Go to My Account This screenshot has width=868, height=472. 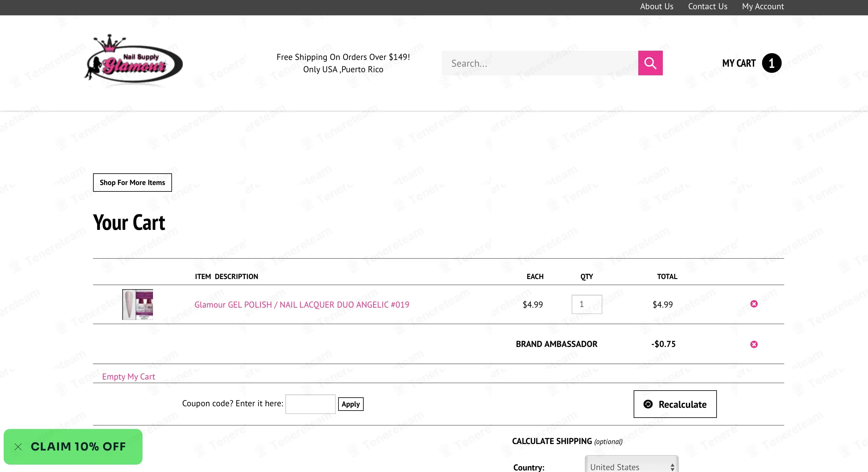(x=763, y=6)
